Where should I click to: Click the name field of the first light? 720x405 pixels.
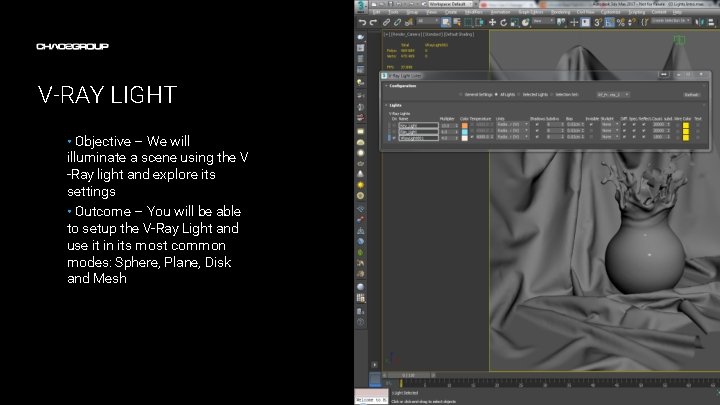418,125
